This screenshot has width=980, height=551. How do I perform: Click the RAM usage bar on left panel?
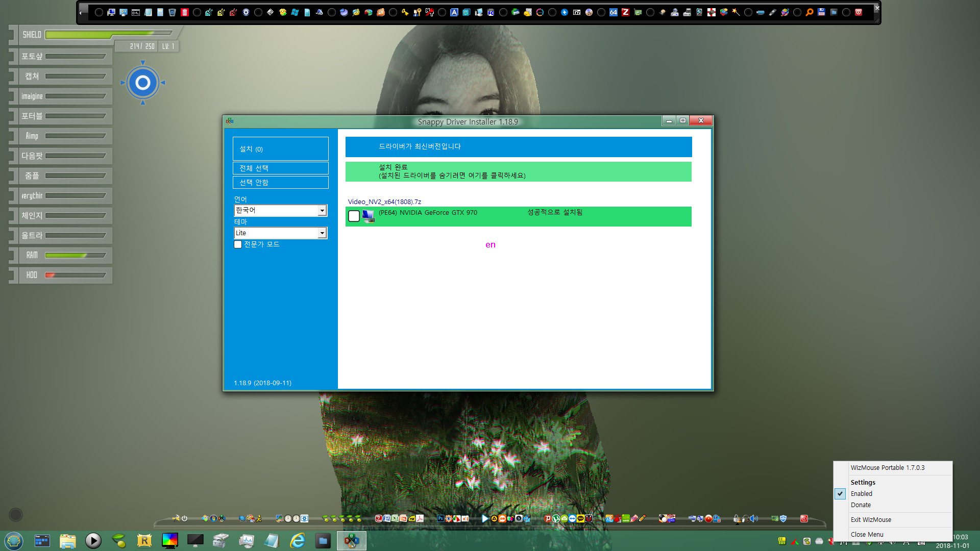(x=76, y=255)
